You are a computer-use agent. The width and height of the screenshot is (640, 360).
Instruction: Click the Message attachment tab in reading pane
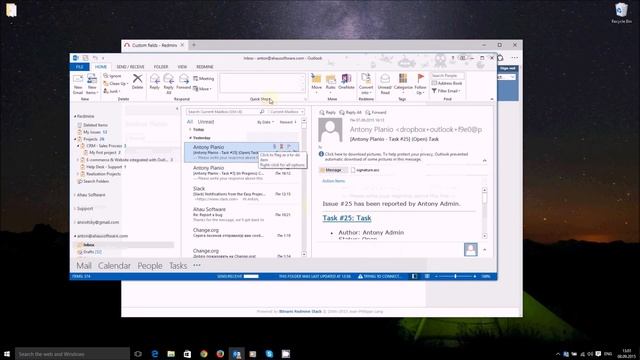333,170
